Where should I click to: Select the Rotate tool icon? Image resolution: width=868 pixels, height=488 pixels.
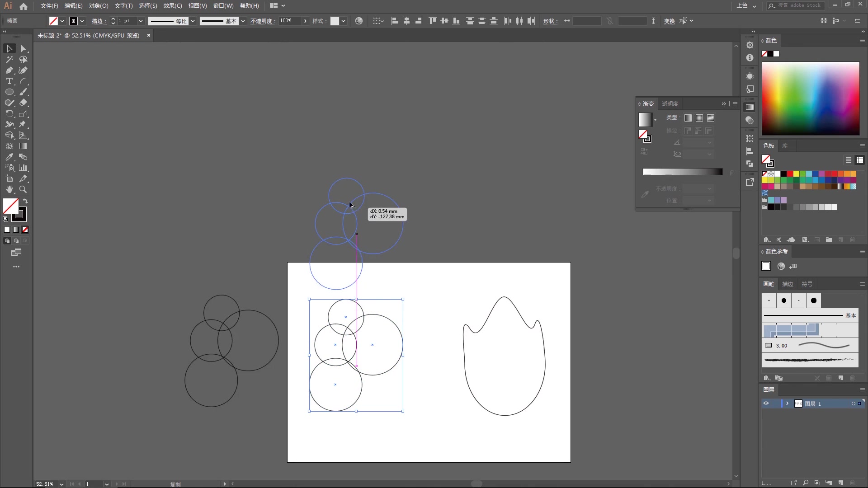9,113
